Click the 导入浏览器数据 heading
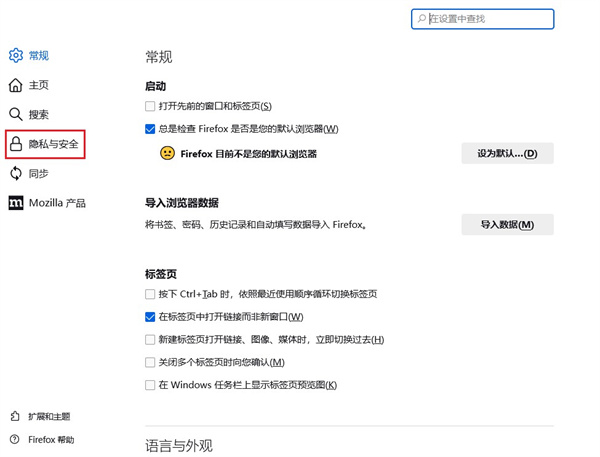This screenshot has height=457, width=600. (182, 203)
